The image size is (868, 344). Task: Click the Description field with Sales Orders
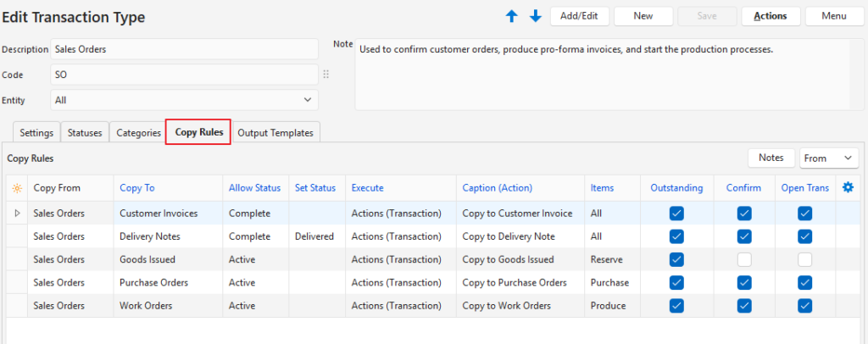pos(184,49)
